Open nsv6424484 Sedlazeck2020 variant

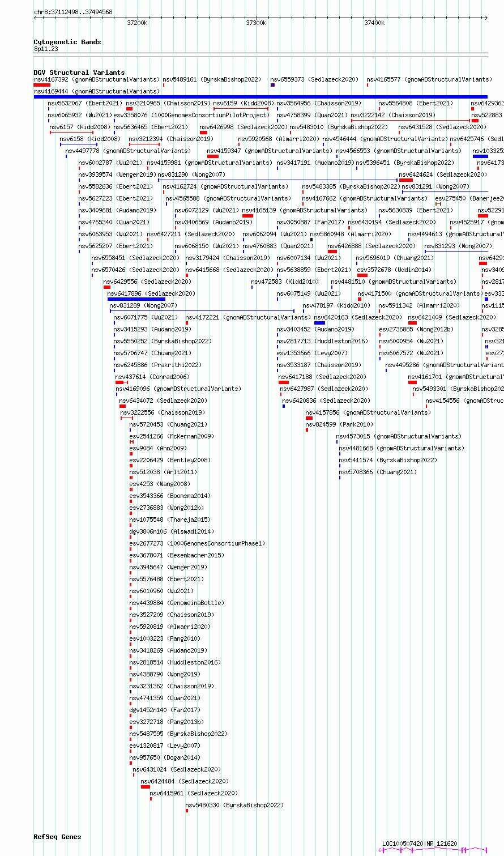pyautogui.click(x=185, y=781)
